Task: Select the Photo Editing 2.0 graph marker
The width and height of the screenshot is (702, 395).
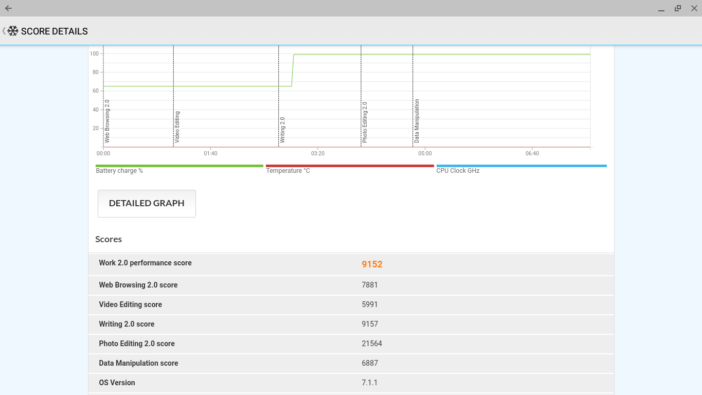Action: click(x=364, y=122)
